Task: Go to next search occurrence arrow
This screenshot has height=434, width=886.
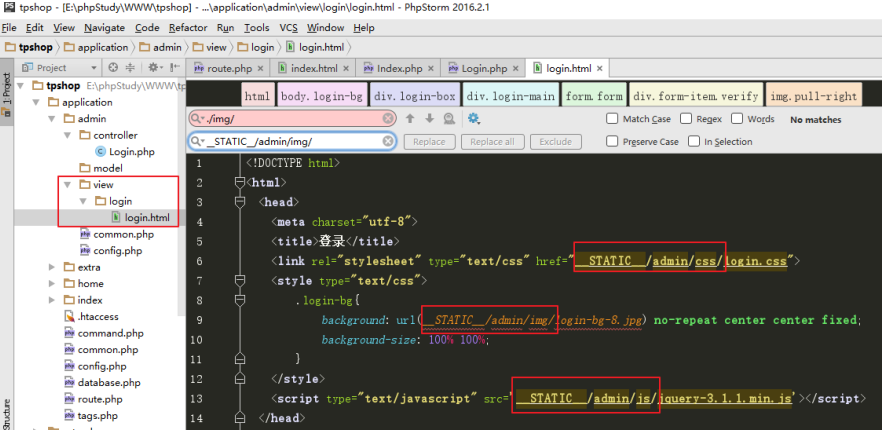Action: [429, 119]
